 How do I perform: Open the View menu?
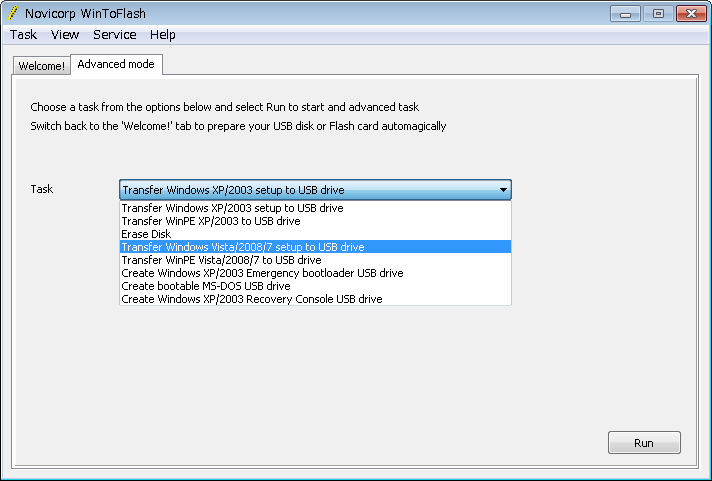pyautogui.click(x=65, y=35)
